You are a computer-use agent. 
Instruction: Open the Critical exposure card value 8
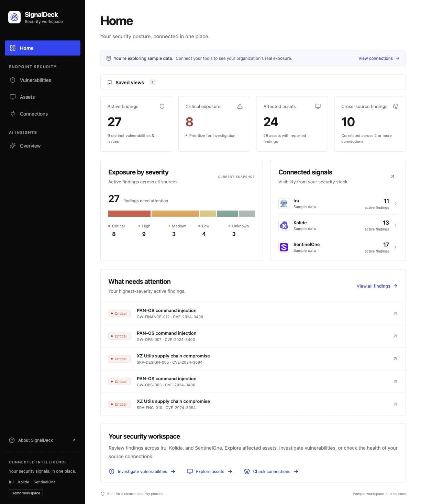(189, 122)
